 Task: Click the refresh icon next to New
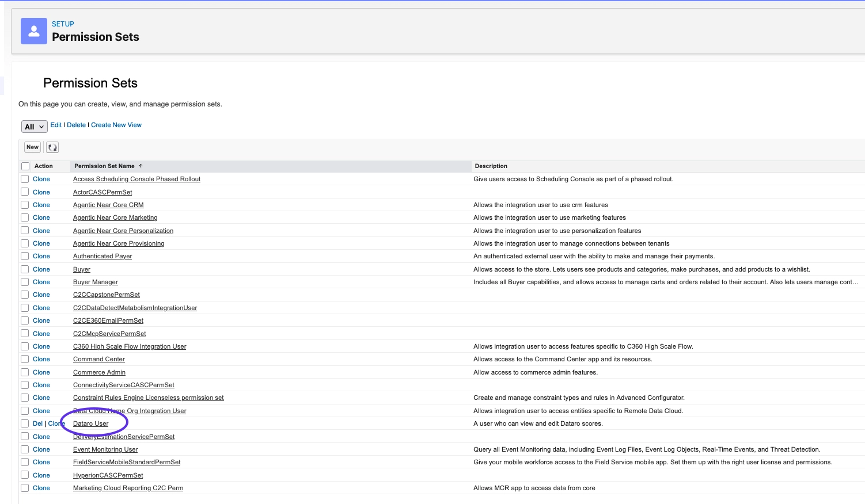click(52, 147)
